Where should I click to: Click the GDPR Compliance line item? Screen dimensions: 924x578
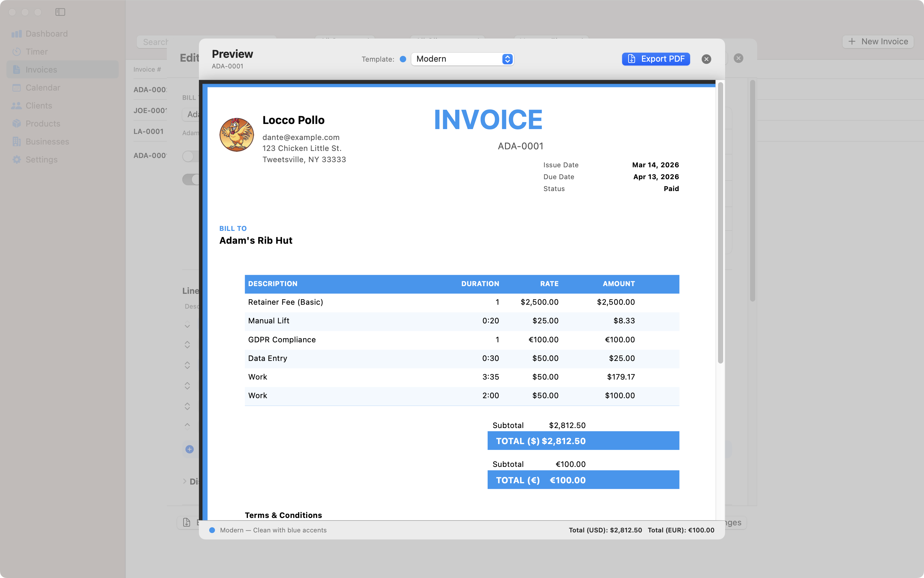(x=462, y=340)
